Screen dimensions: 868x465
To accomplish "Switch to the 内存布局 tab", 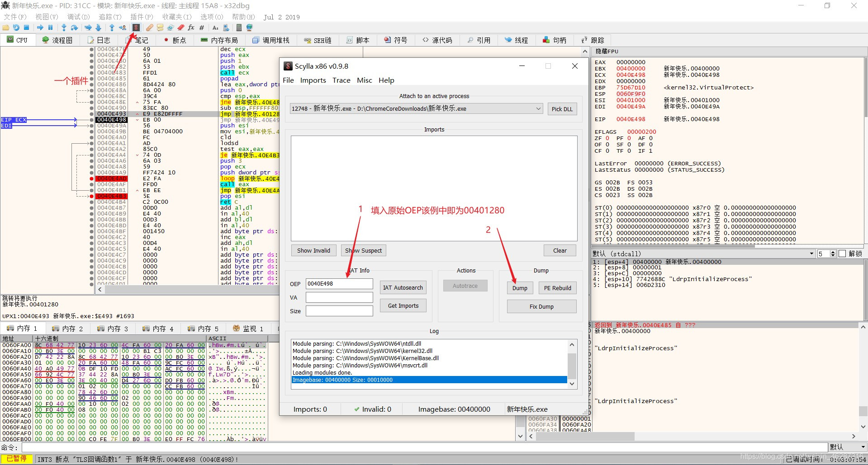I will pyautogui.click(x=219, y=40).
